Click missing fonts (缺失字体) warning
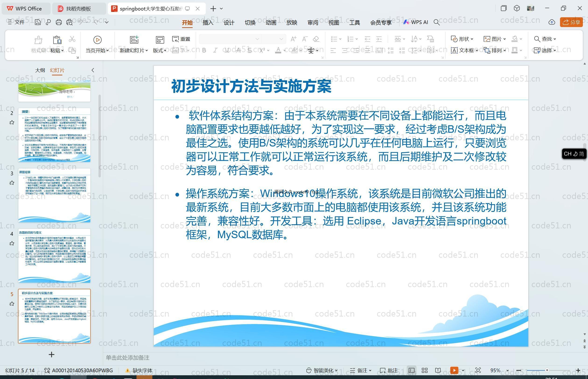The height and width of the screenshot is (379, 588). (x=139, y=370)
